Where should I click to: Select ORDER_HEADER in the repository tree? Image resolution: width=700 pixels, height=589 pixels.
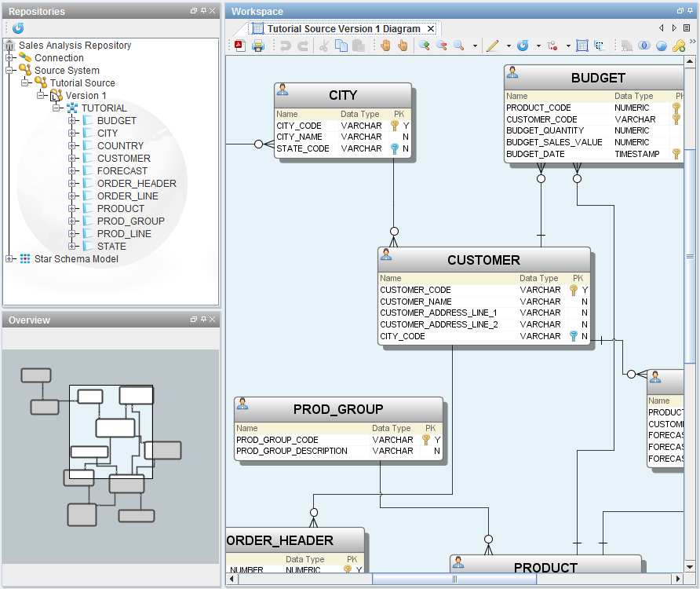[137, 184]
